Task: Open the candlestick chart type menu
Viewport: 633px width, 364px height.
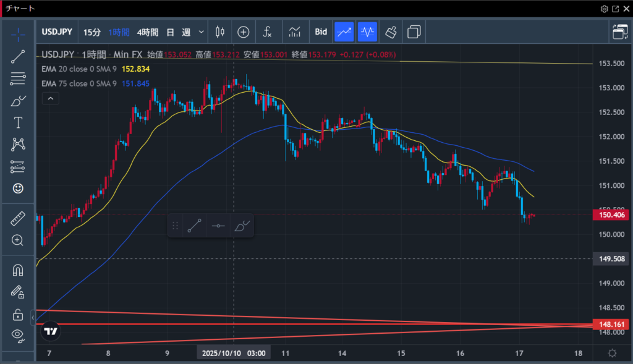Action: 219,32
